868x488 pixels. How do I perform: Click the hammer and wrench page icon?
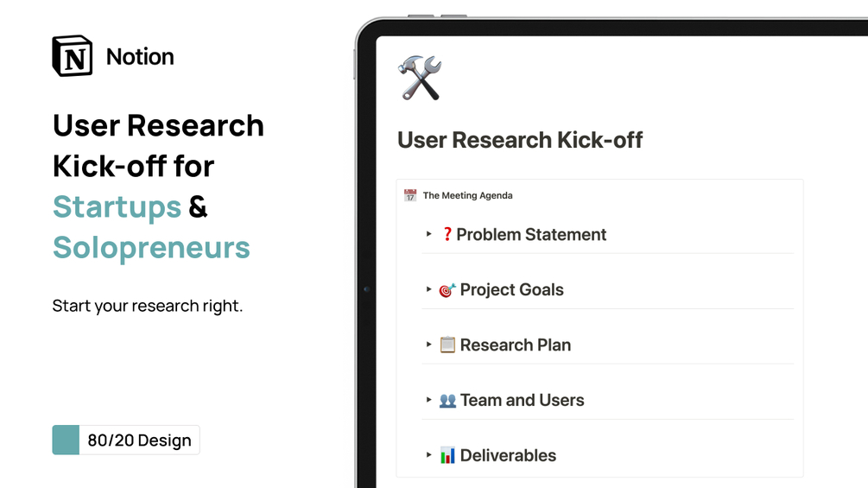tap(420, 78)
